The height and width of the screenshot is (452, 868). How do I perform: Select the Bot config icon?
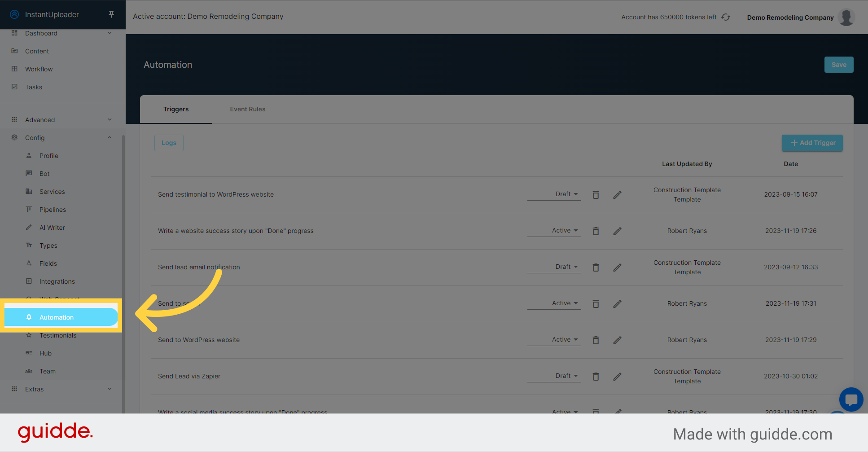click(29, 173)
